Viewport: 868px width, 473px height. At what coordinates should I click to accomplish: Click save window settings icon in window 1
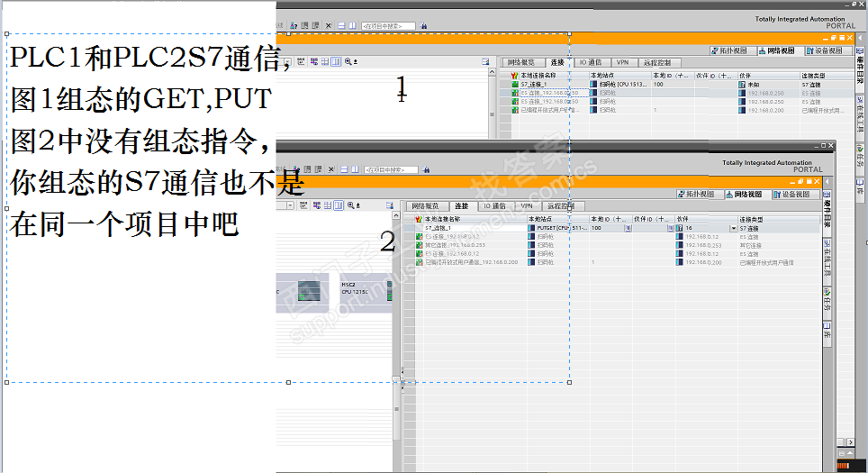tap(485, 61)
